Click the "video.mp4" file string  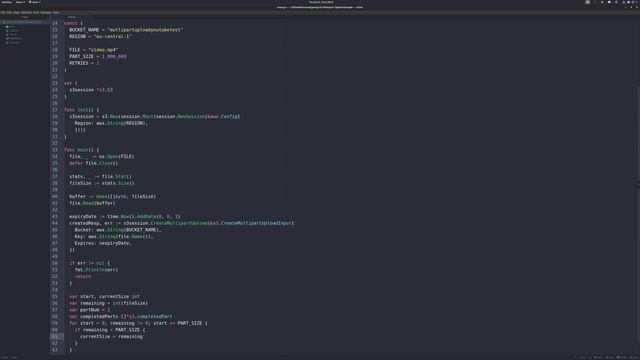(x=103, y=50)
